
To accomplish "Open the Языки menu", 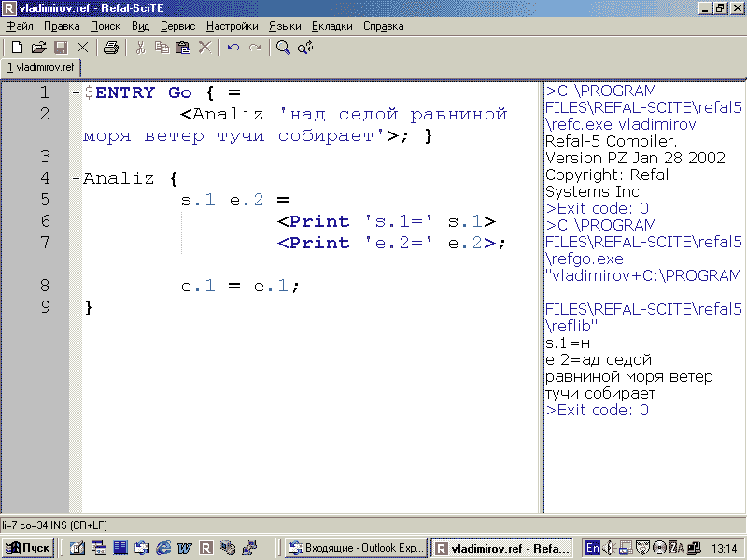I will tap(285, 26).
